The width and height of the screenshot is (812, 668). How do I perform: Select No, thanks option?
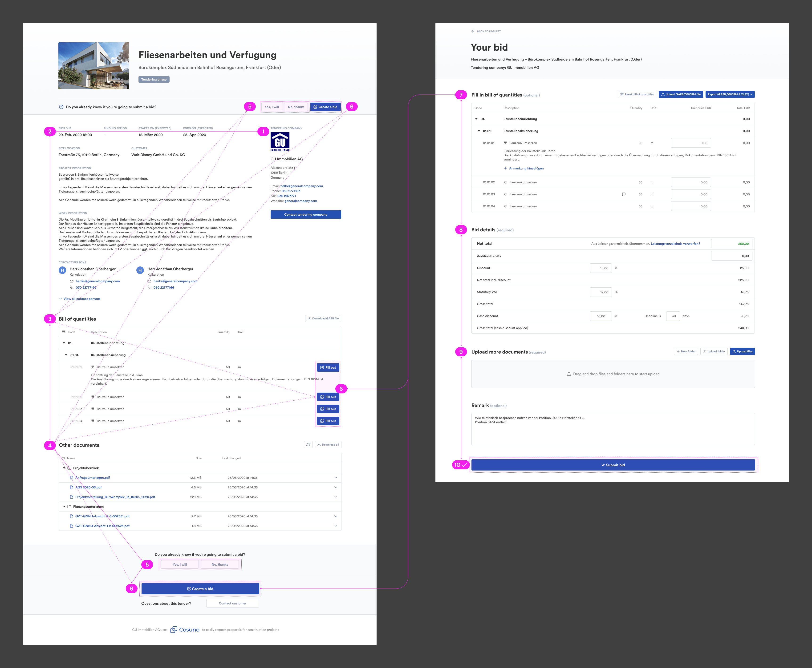coord(296,107)
